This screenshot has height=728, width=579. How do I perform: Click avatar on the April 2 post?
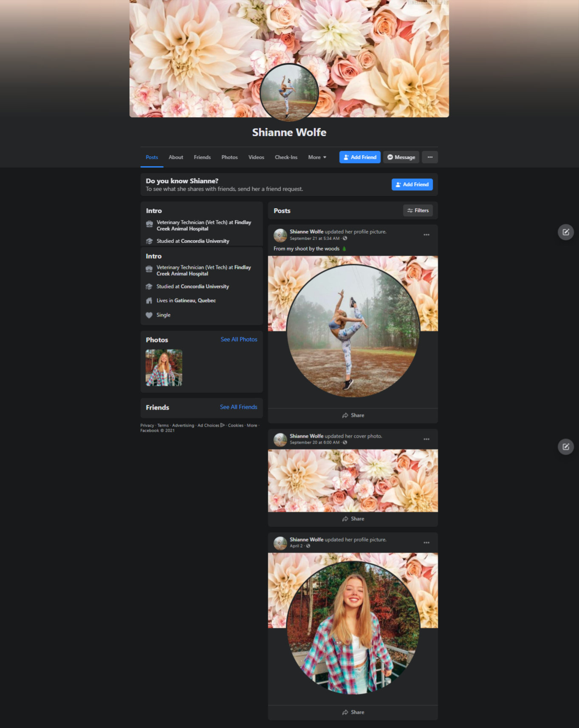click(x=280, y=543)
